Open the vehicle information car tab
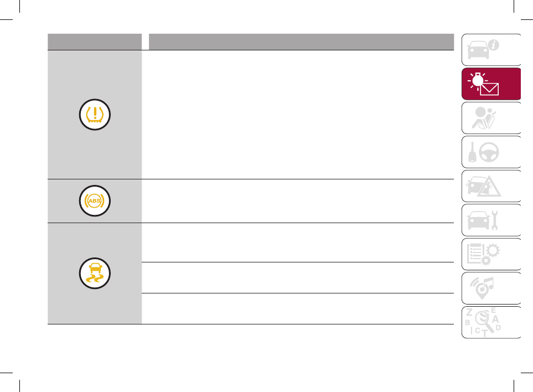The width and height of the screenshot is (533, 392). (x=491, y=50)
